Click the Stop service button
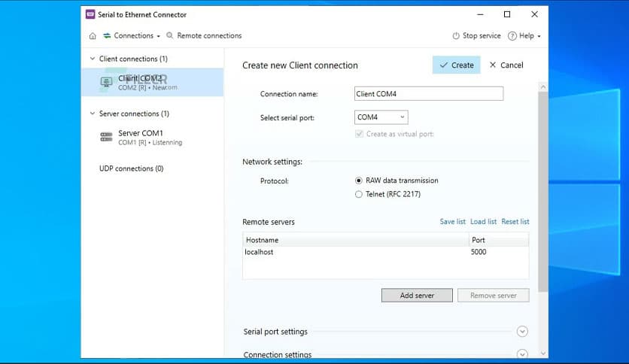629x364 pixels. 476,35
